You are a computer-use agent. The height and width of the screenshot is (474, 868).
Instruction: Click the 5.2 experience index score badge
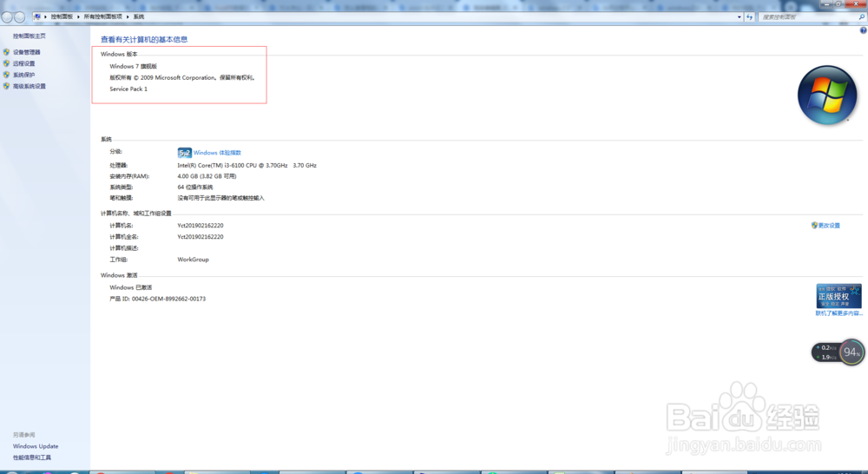pos(184,152)
